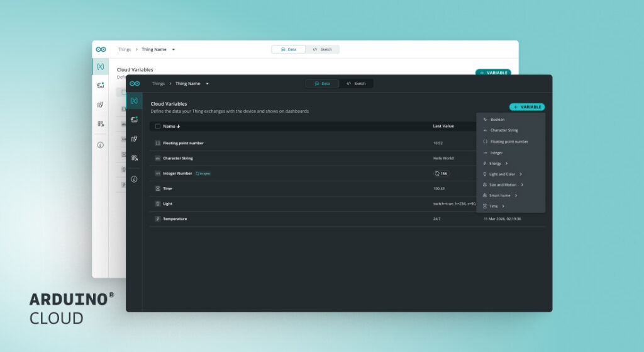Click the plug connection sidebar icon in dark window
This screenshot has width=644, height=352.
pos(134,139)
